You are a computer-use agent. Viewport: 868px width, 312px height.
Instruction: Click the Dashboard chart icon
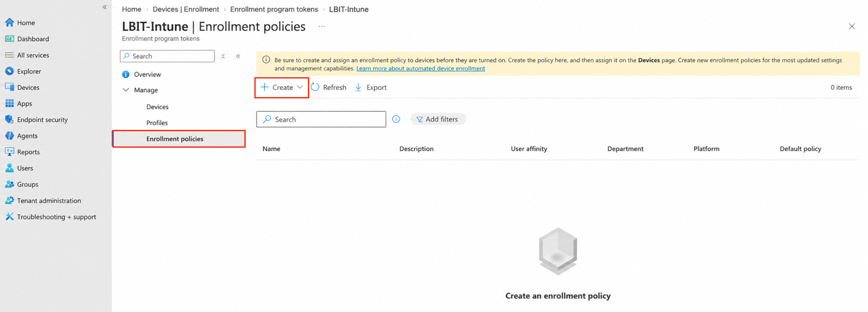click(10, 39)
